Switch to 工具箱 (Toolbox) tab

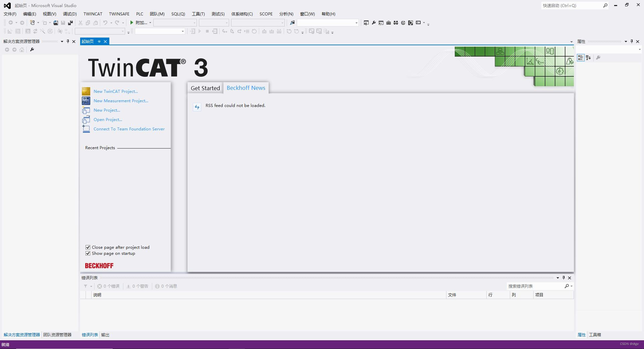[x=595, y=335]
